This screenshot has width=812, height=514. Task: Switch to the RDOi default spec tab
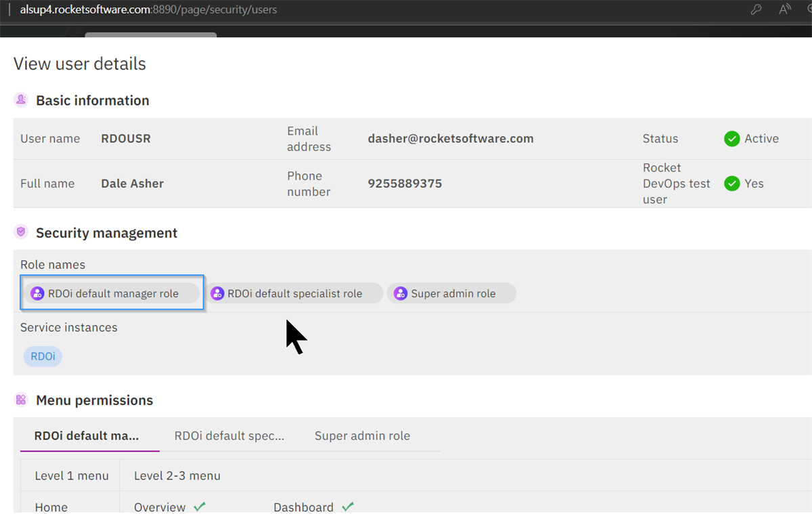pyautogui.click(x=229, y=435)
